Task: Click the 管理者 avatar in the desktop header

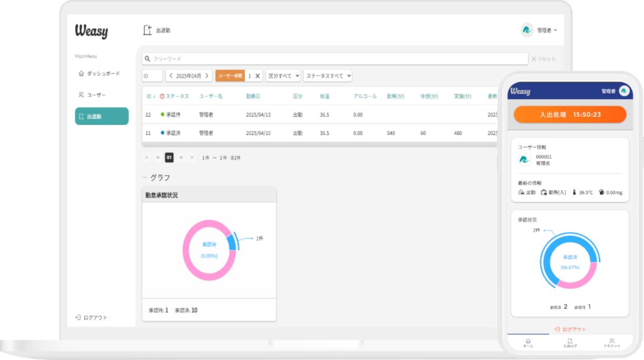Action: (x=527, y=30)
